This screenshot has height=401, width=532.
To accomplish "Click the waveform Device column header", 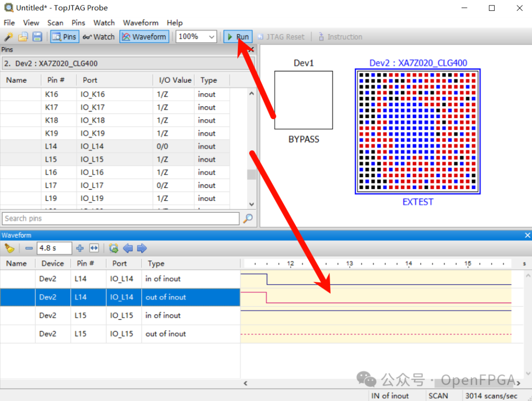I will tap(53, 264).
